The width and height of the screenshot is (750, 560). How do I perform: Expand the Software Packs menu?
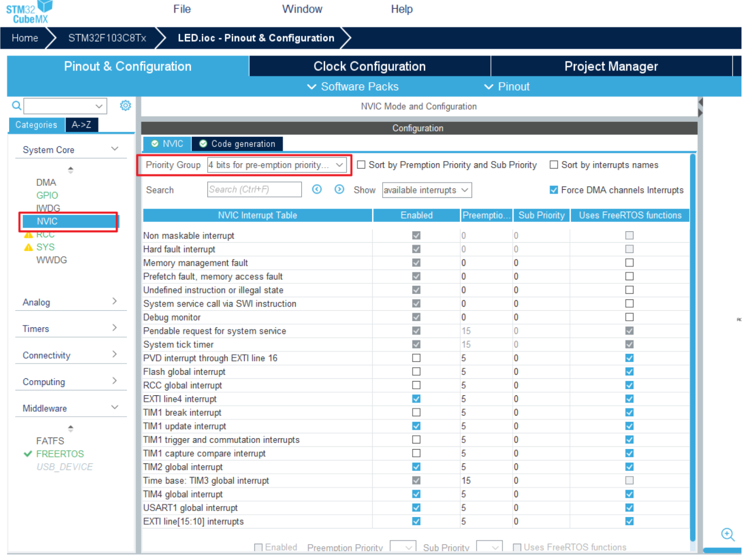click(353, 87)
